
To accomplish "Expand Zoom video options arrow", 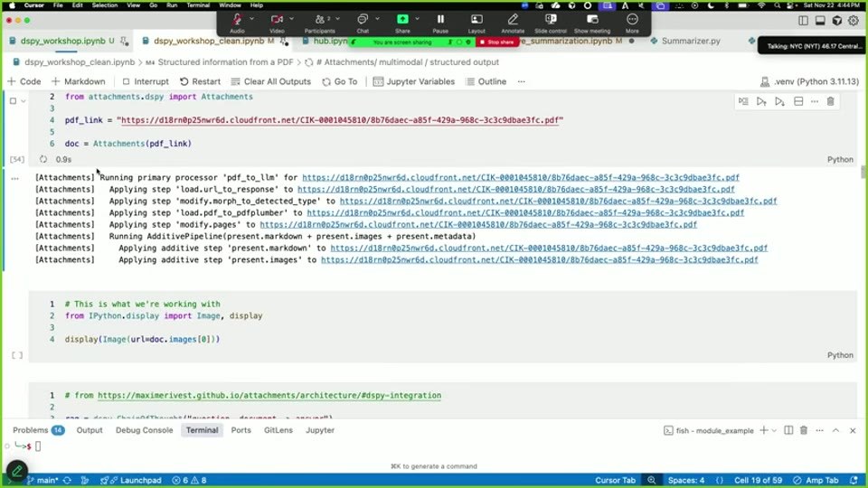I will coord(292,19).
